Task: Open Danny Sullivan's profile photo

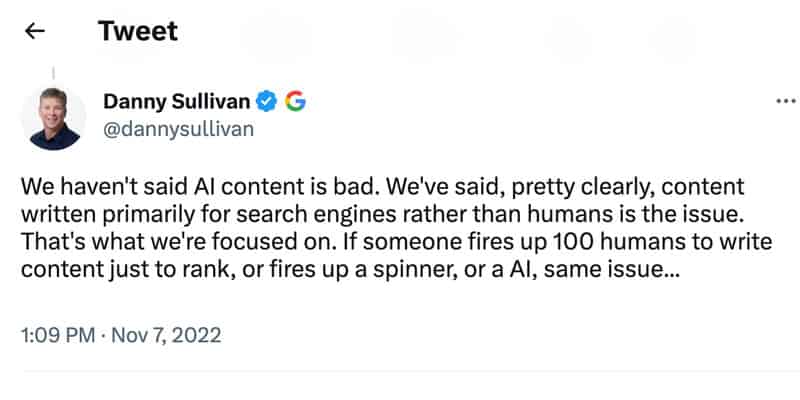Action: (53, 117)
